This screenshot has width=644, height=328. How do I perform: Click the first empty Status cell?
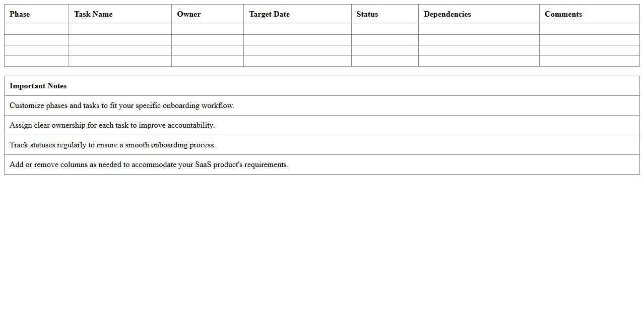pos(384,29)
